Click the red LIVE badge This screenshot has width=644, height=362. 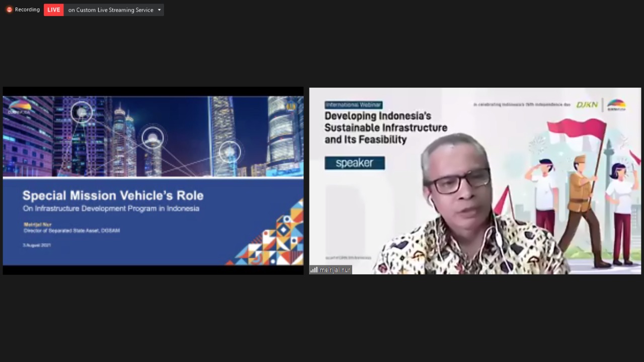point(54,10)
